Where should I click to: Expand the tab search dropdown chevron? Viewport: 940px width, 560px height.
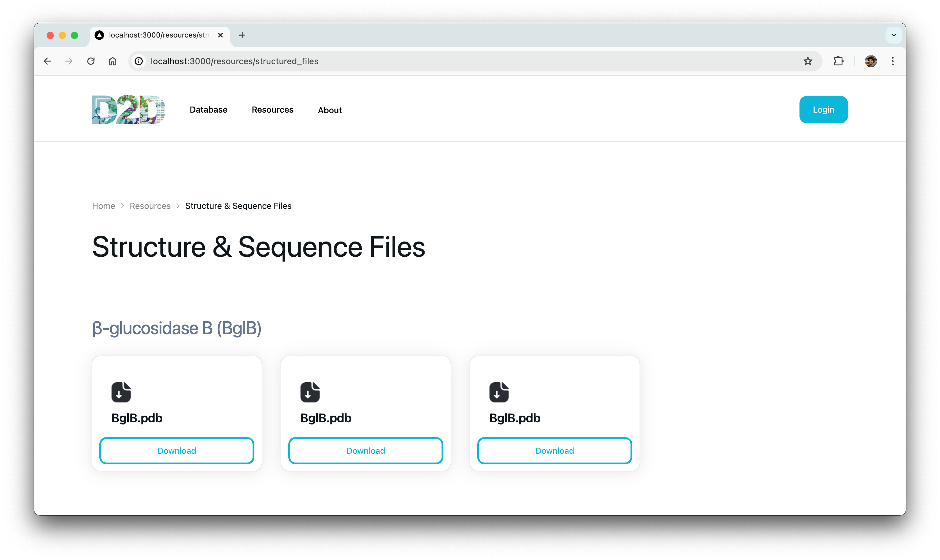pyautogui.click(x=894, y=35)
